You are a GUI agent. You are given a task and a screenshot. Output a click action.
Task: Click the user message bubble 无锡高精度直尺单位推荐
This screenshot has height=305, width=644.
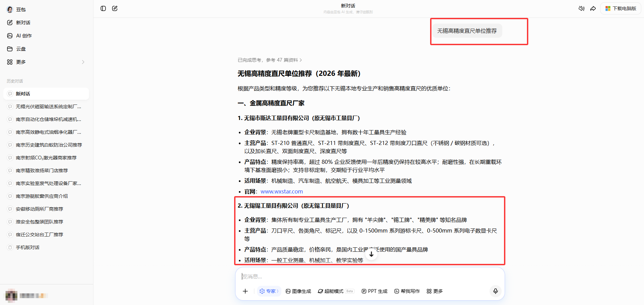(467, 31)
